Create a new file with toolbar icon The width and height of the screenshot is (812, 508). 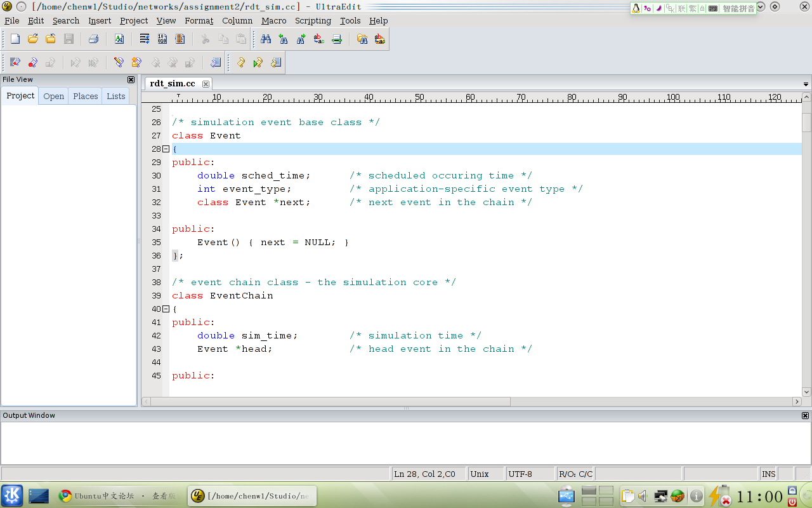click(x=15, y=39)
